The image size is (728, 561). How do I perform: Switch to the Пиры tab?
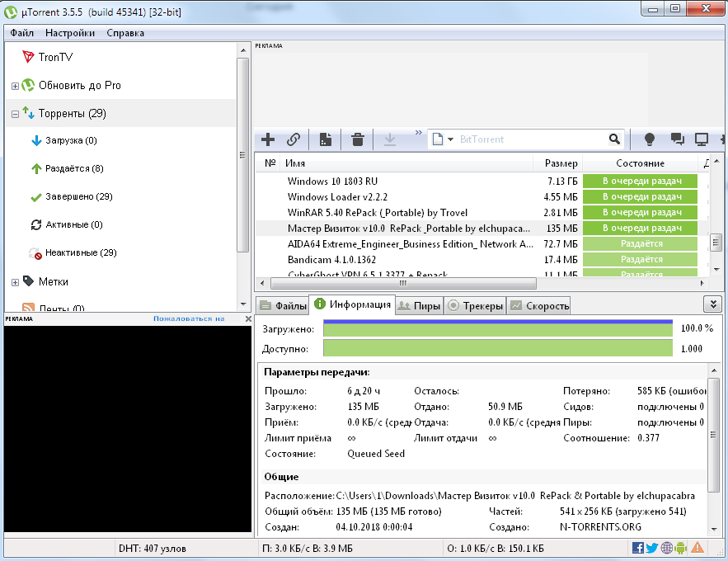pyautogui.click(x=420, y=305)
